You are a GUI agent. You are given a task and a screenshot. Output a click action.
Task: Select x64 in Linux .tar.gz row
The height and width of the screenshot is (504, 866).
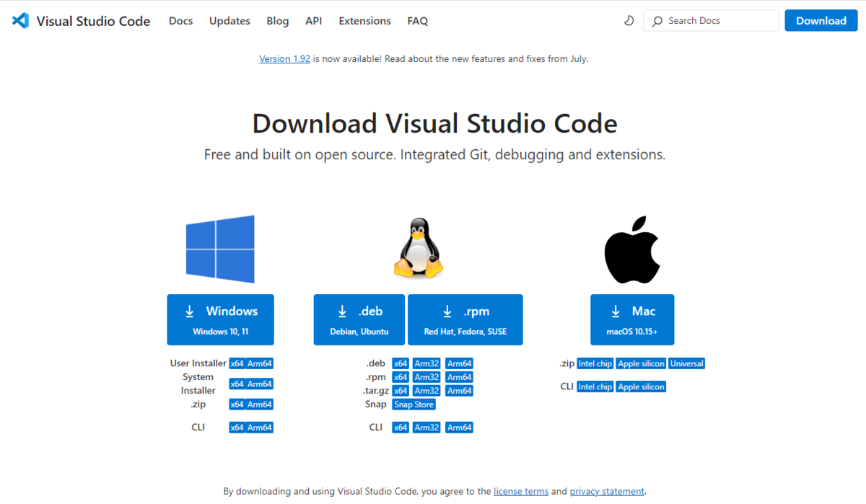click(401, 391)
